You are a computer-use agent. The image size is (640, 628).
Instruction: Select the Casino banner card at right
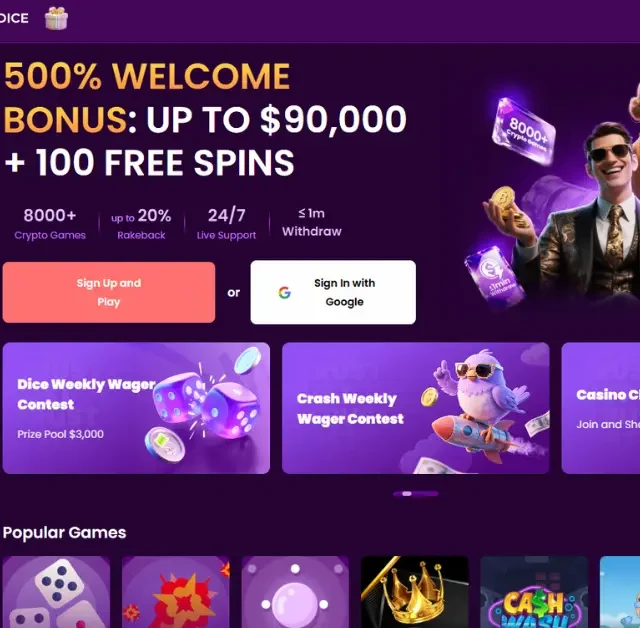coord(601,408)
